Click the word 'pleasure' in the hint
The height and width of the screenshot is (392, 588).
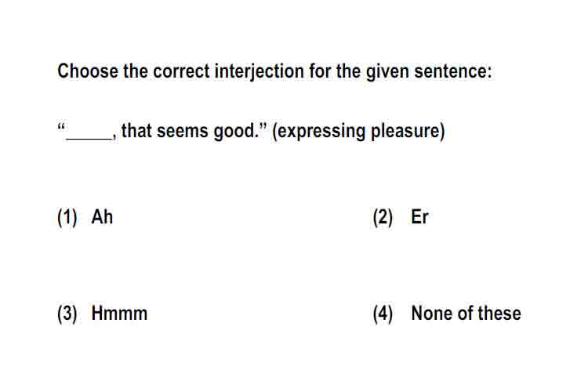(405, 131)
